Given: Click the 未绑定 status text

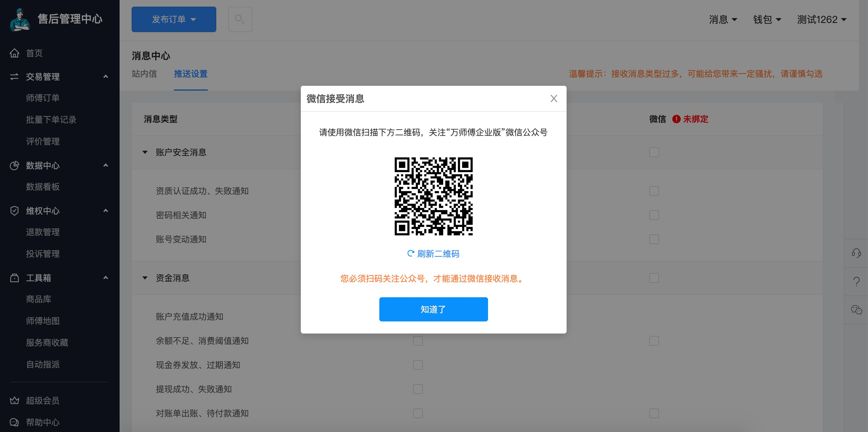Looking at the screenshot, I should [x=696, y=119].
